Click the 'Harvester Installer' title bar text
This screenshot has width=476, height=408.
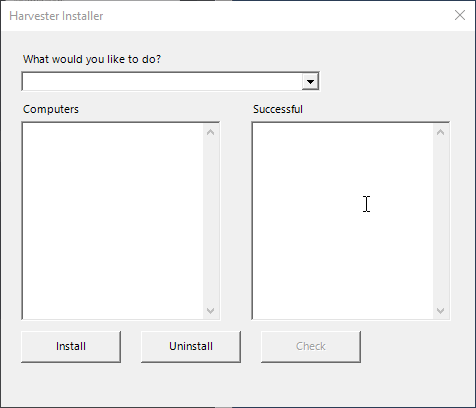tap(56, 16)
